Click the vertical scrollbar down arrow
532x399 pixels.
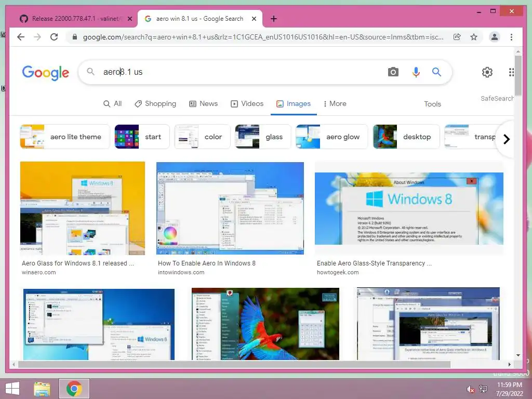pyautogui.click(x=518, y=355)
